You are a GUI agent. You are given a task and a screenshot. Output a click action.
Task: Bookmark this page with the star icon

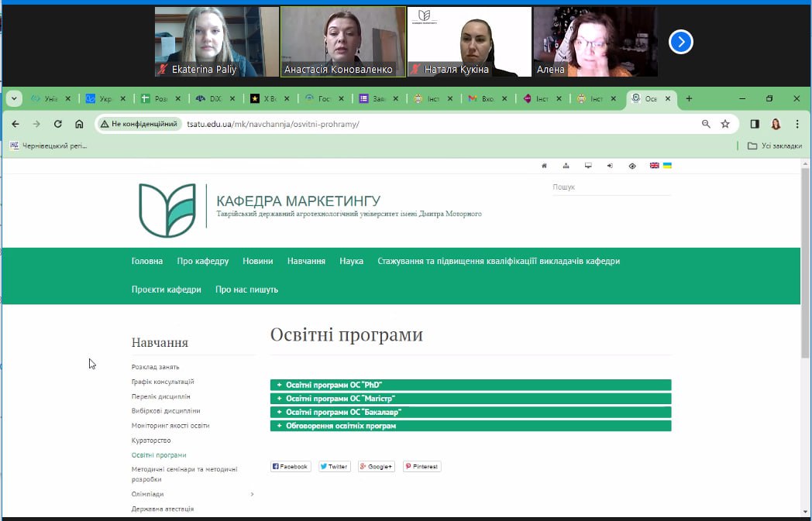(725, 124)
